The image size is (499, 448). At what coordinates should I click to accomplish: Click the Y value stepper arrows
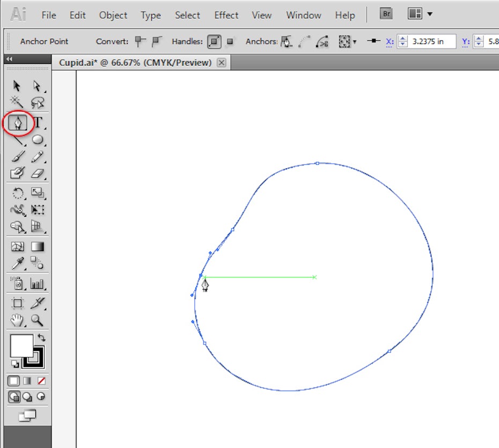[479, 41]
